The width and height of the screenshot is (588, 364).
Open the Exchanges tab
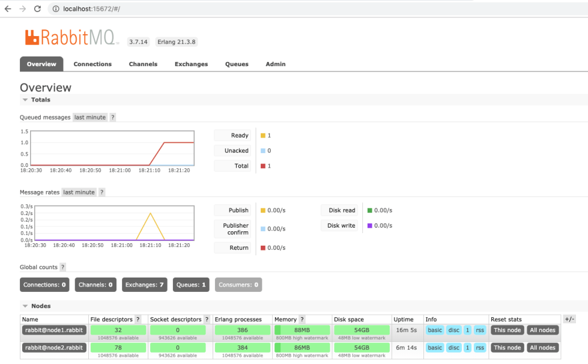(191, 64)
